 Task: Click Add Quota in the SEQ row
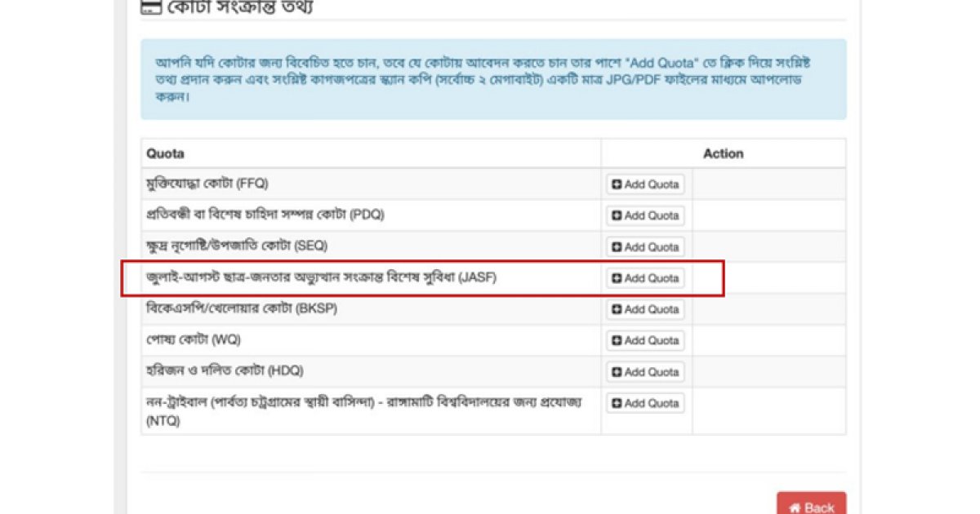(x=645, y=246)
